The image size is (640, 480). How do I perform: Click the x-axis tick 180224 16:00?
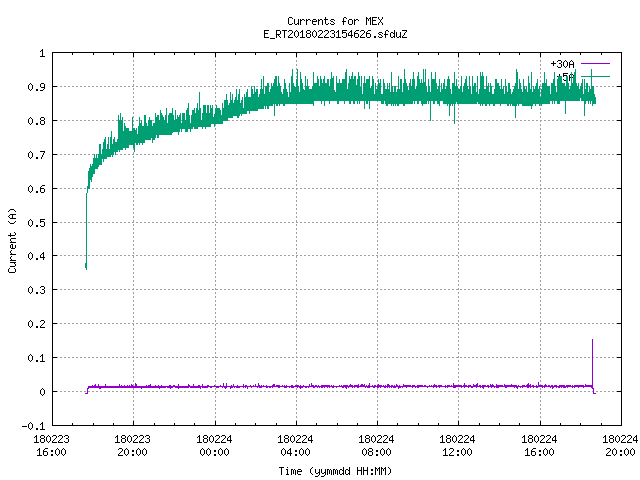click(539, 446)
